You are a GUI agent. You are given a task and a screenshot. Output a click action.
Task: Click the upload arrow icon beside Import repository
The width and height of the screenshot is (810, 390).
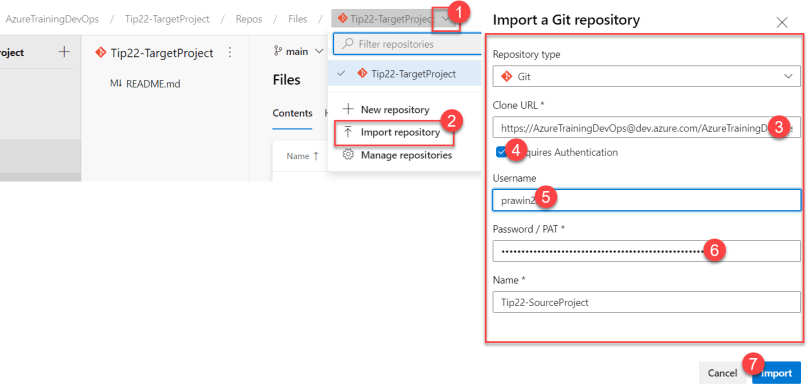[x=348, y=132]
